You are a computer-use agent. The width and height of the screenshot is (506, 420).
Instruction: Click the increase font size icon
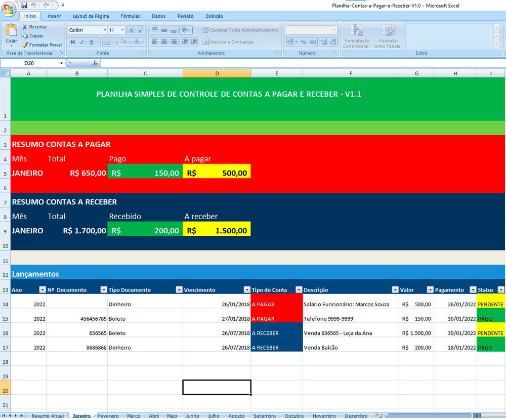(x=131, y=30)
